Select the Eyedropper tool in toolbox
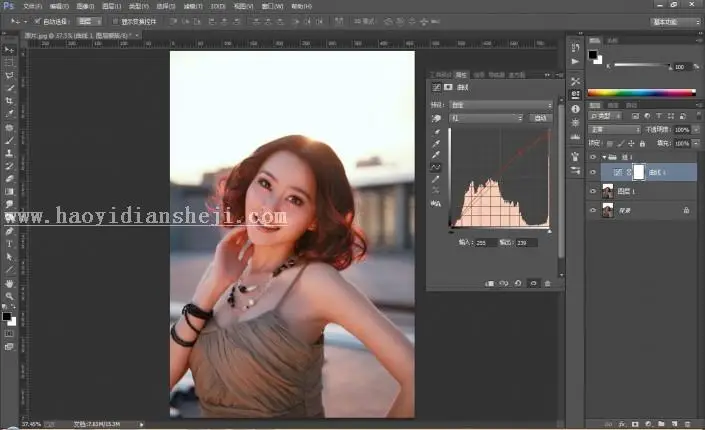The width and height of the screenshot is (705, 430). (x=9, y=114)
